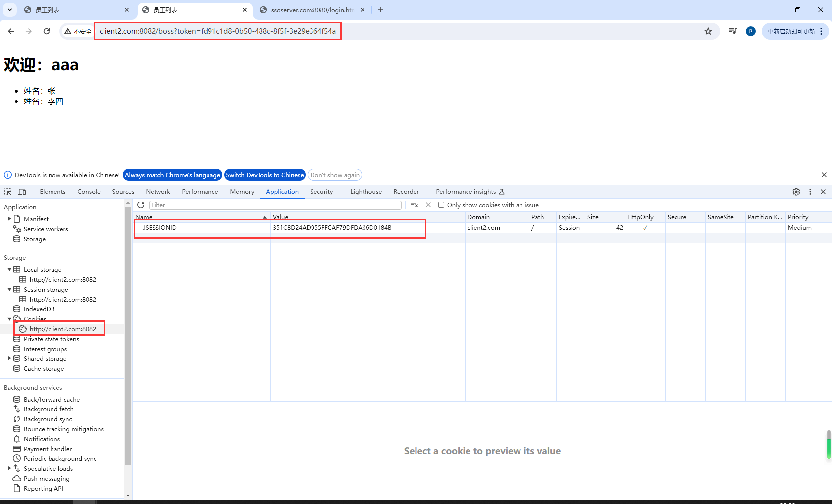Refresh the cookies table
The width and height of the screenshot is (832, 504).
[141, 205]
